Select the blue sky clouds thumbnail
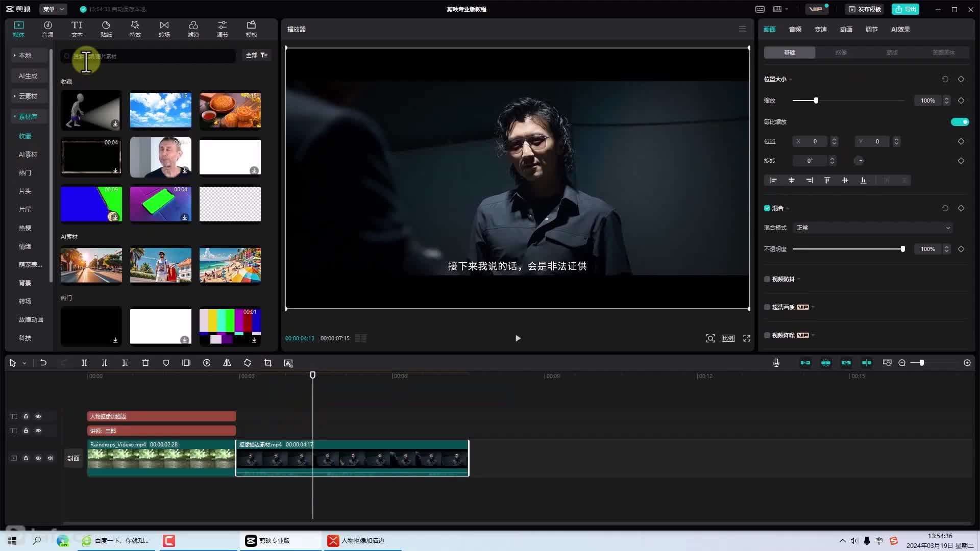 point(161,110)
